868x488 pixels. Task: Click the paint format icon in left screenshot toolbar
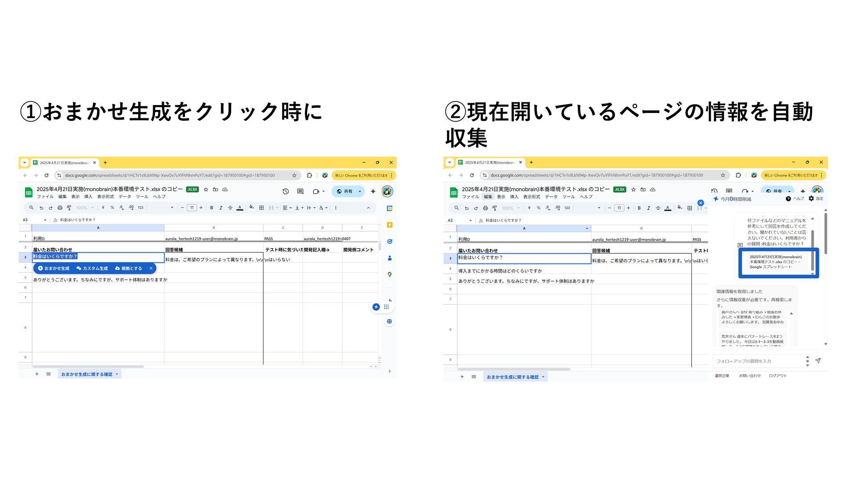click(x=69, y=208)
